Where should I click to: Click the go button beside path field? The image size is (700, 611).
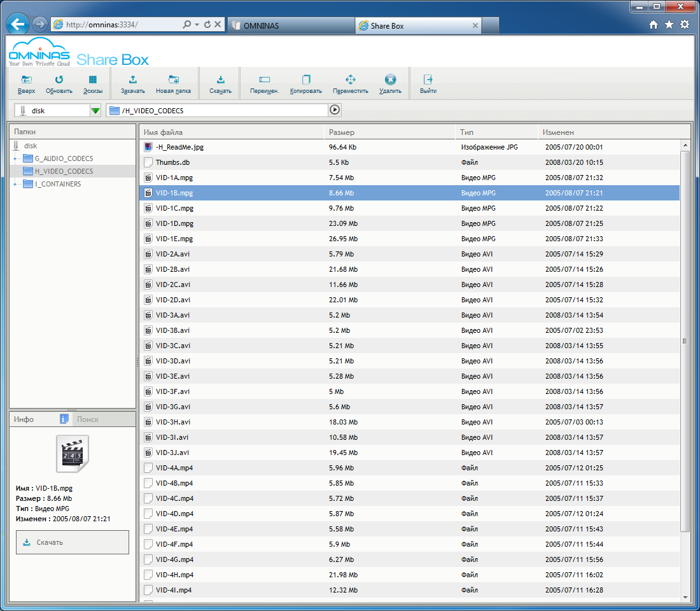coord(335,110)
